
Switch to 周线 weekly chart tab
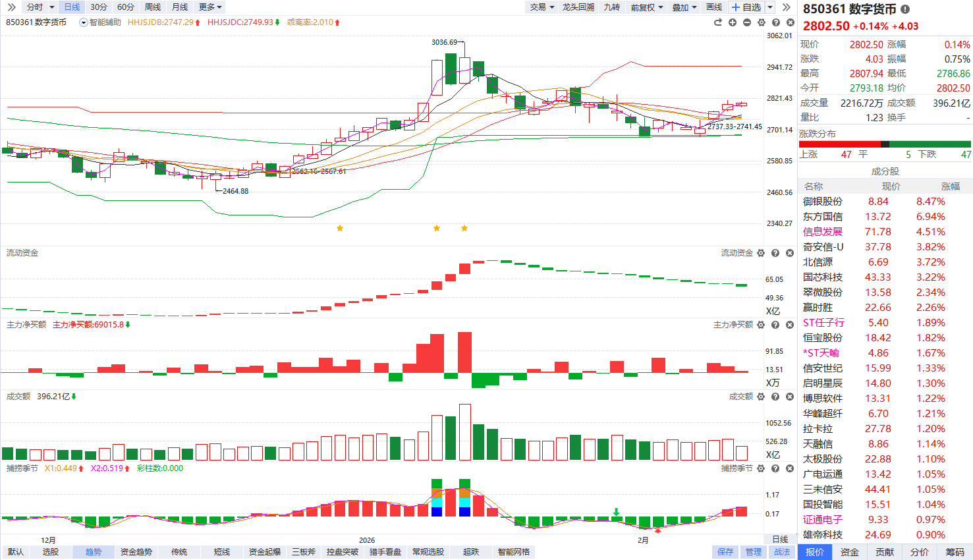point(153,7)
